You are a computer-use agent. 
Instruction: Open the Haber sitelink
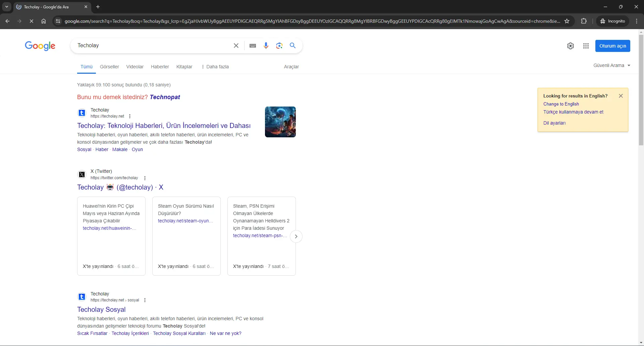102,149
